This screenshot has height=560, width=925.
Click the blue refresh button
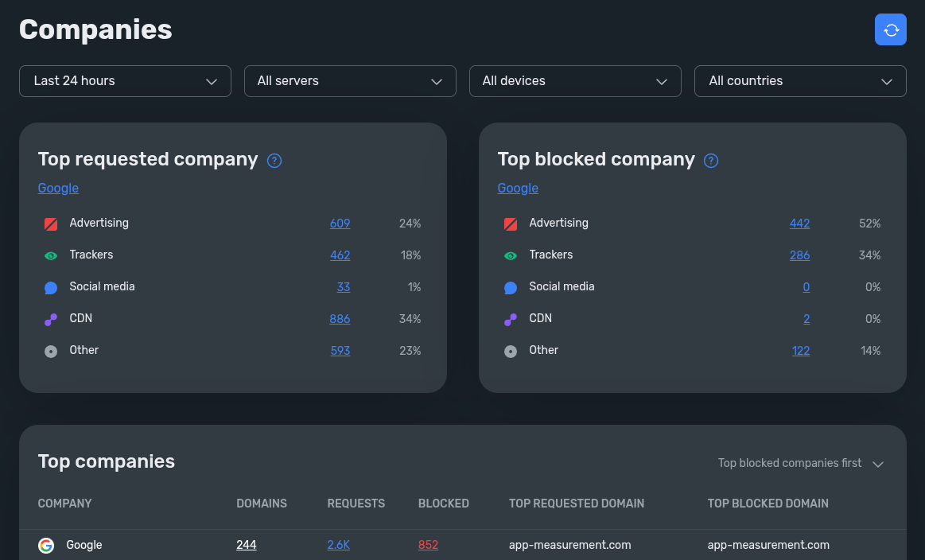[x=890, y=29]
